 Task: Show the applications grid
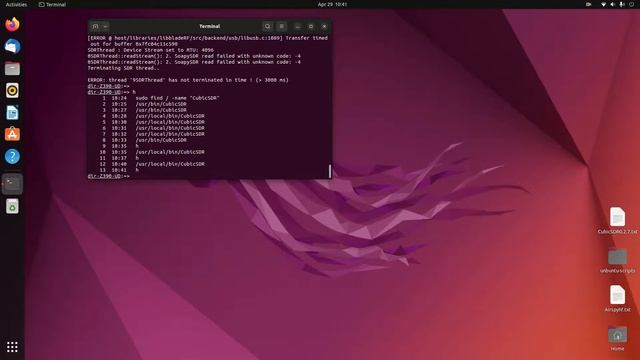12,347
